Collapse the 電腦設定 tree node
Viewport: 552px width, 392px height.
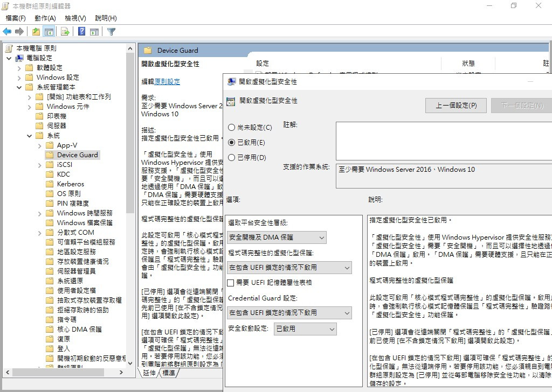pos(9,58)
